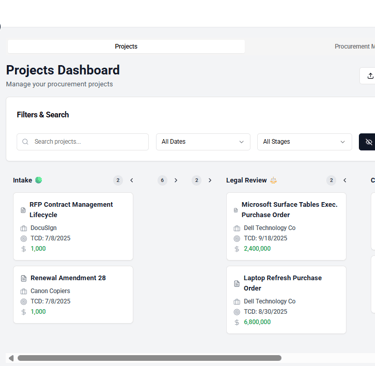Image resolution: width=375 pixels, height=366 pixels.
Task: Click the Projects Dashboard title
Action: [63, 70]
